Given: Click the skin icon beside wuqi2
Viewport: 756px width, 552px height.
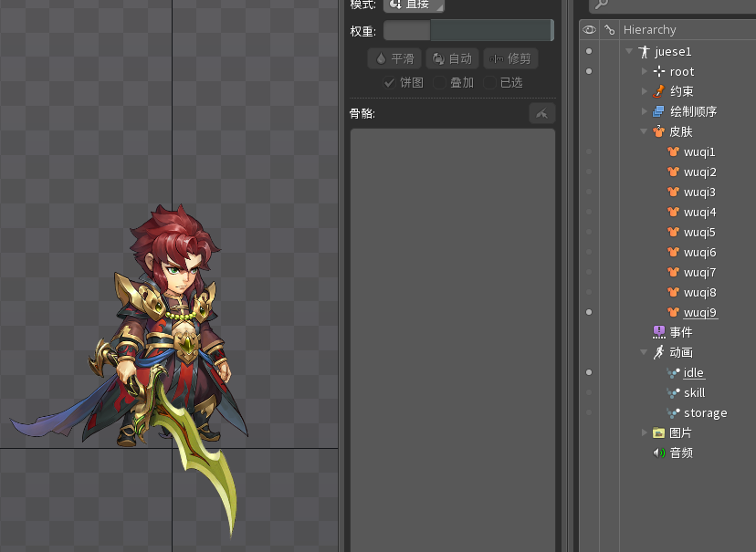Looking at the screenshot, I should pos(674,172).
